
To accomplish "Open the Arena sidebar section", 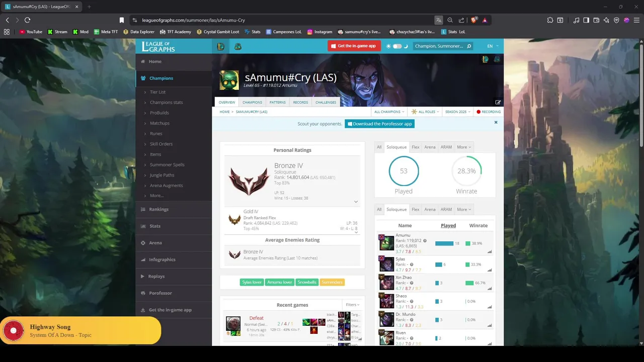I will [174, 243].
